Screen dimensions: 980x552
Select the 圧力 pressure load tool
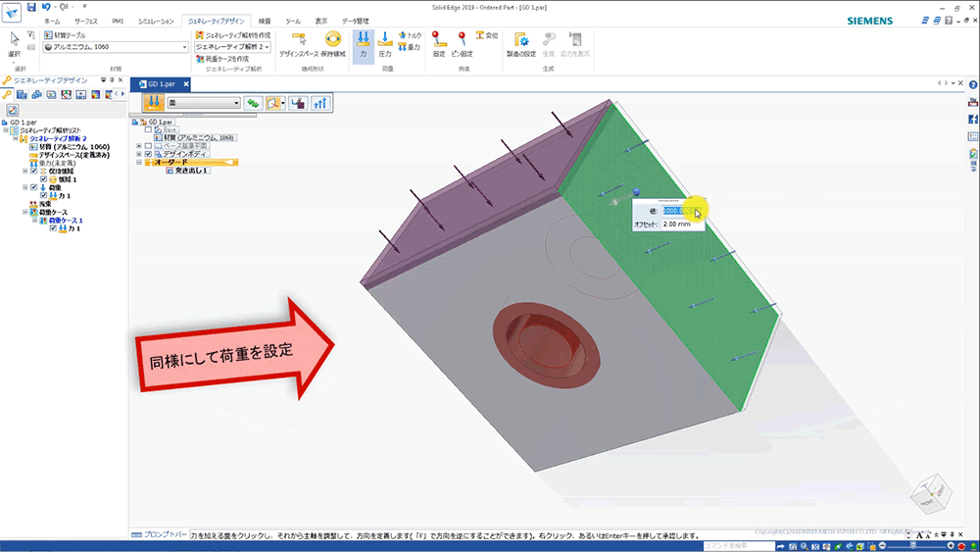coord(385,45)
